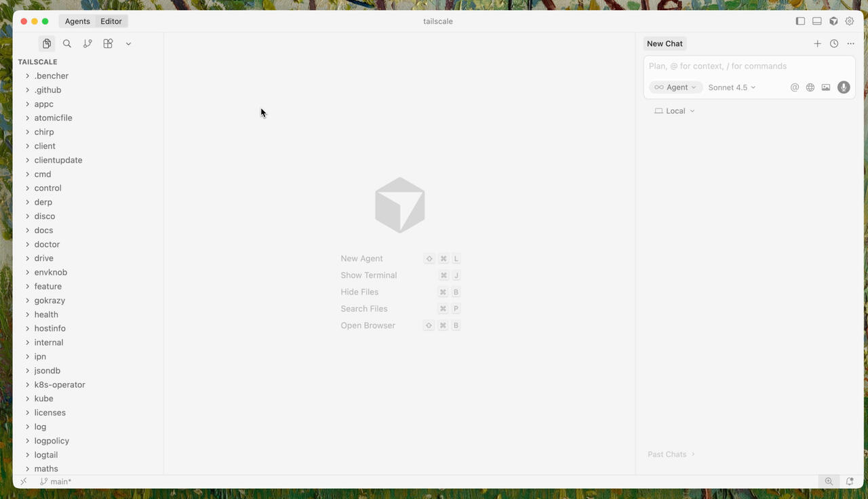Open the Source Control branch icon
The width and height of the screenshot is (868, 499).
point(87,43)
